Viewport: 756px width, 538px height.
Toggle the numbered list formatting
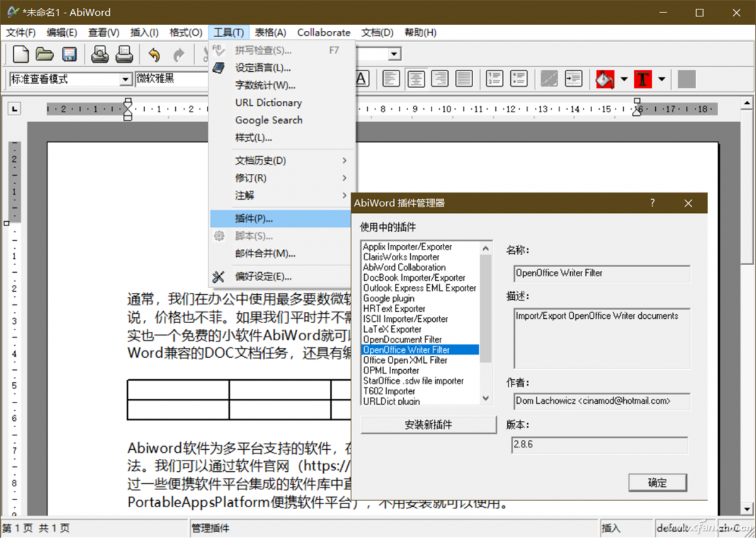pos(494,78)
